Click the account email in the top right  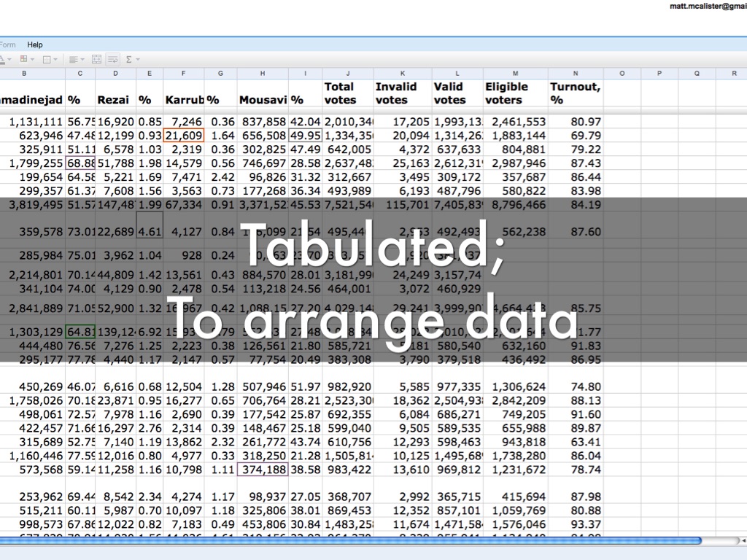point(708,6)
